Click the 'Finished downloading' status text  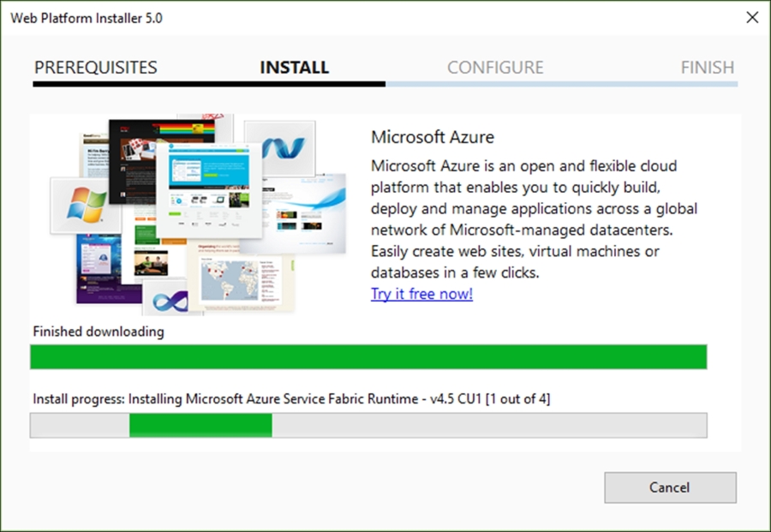(99, 332)
